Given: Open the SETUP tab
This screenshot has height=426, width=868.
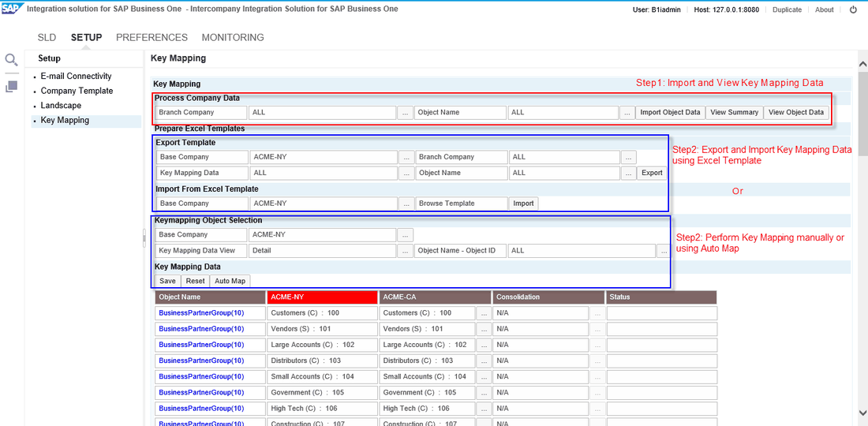Looking at the screenshot, I should pos(86,38).
